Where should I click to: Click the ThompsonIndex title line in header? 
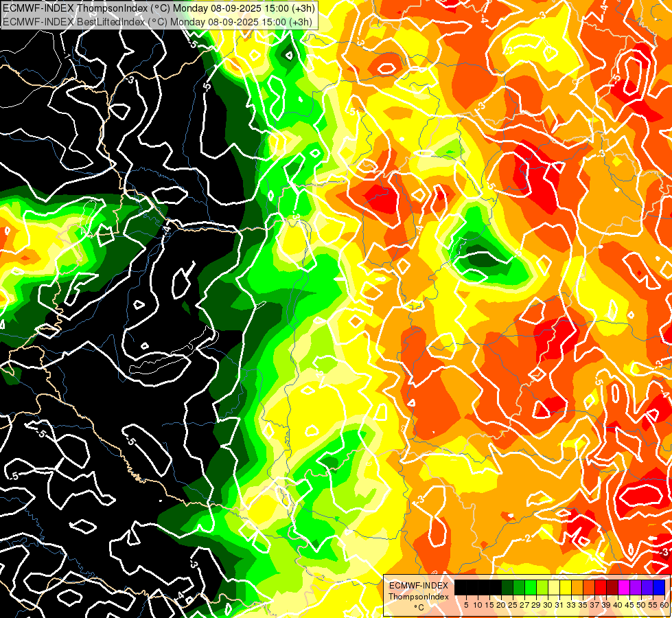click(159, 8)
